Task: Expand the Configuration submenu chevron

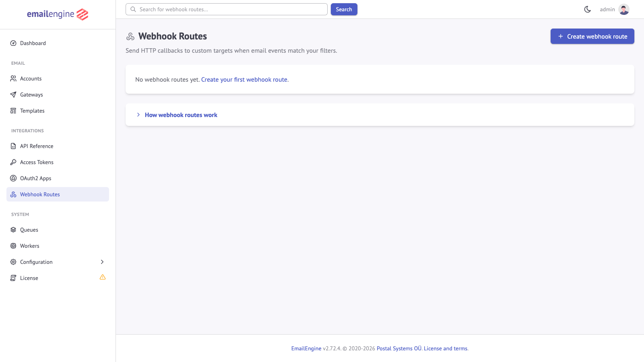Action: [x=102, y=262]
